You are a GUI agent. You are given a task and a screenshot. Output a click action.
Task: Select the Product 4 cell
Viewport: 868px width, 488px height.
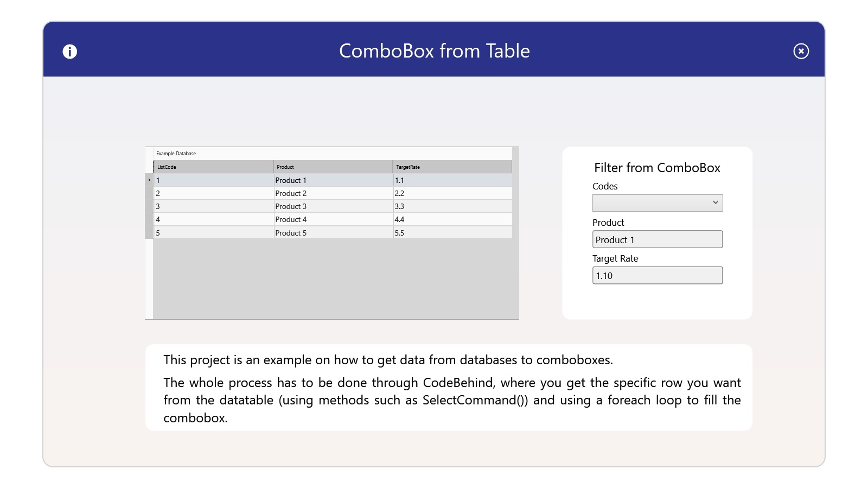click(333, 219)
